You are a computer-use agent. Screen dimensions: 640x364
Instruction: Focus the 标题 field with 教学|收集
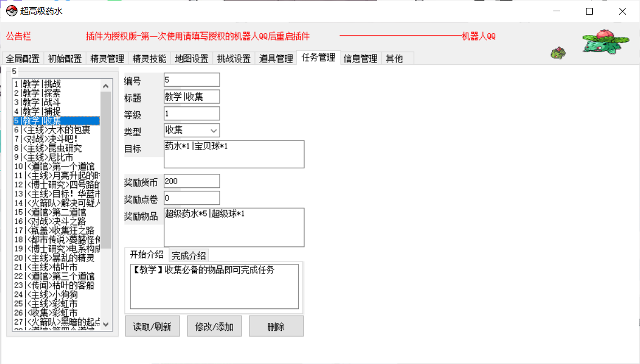[191, 97]
